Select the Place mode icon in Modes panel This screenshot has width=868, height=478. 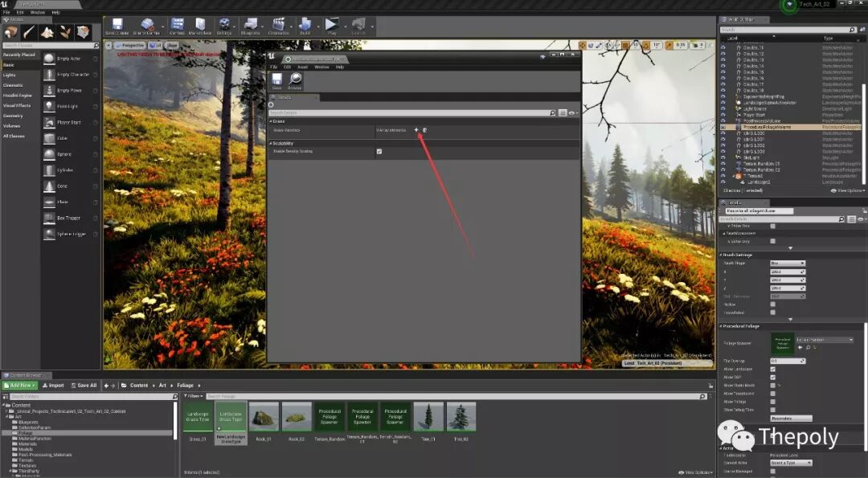[10, 32]
